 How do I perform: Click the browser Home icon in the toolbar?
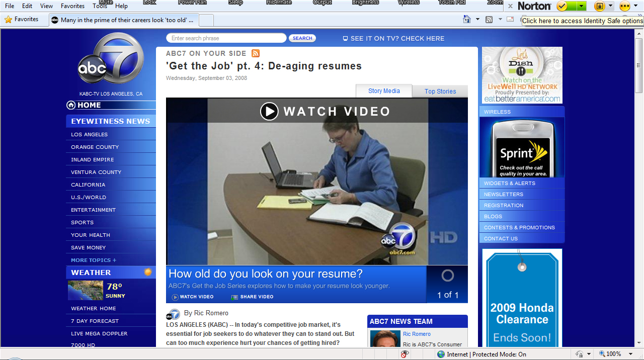point(467,19)
